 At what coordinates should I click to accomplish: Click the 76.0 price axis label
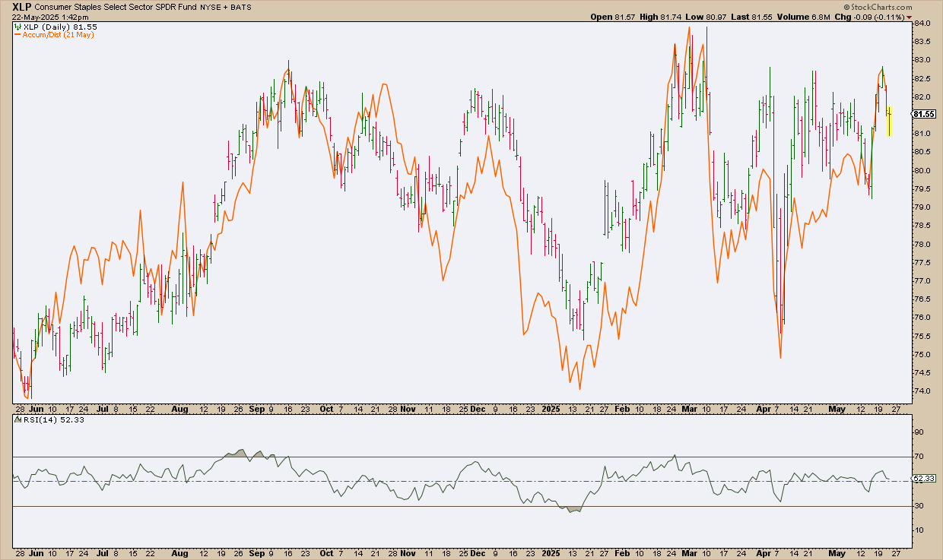tap(922, 318)
